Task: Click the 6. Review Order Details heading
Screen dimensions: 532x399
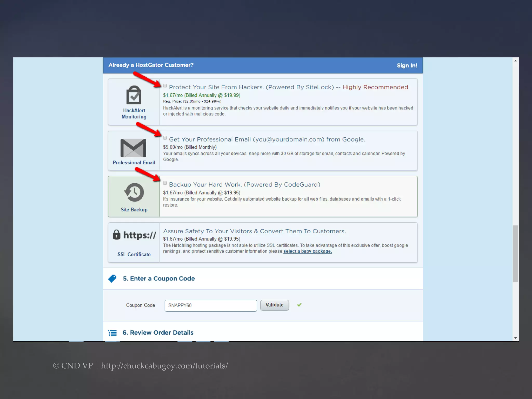Action: point(158,333)
